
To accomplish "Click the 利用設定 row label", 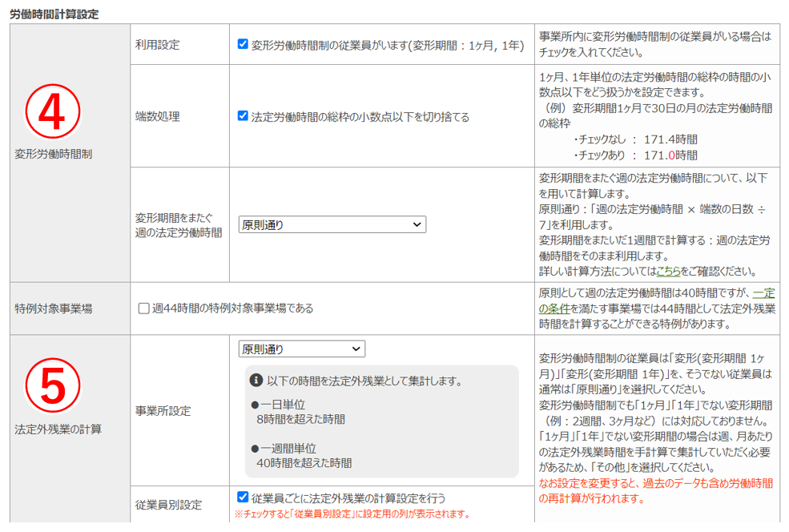I will click(158, 45).
